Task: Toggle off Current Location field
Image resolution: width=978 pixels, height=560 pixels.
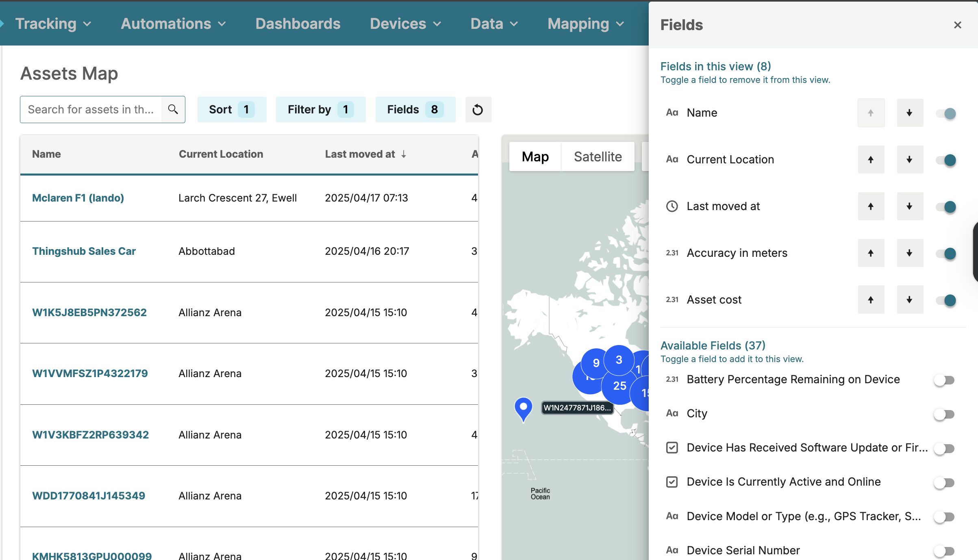Action: click(946, 160)
